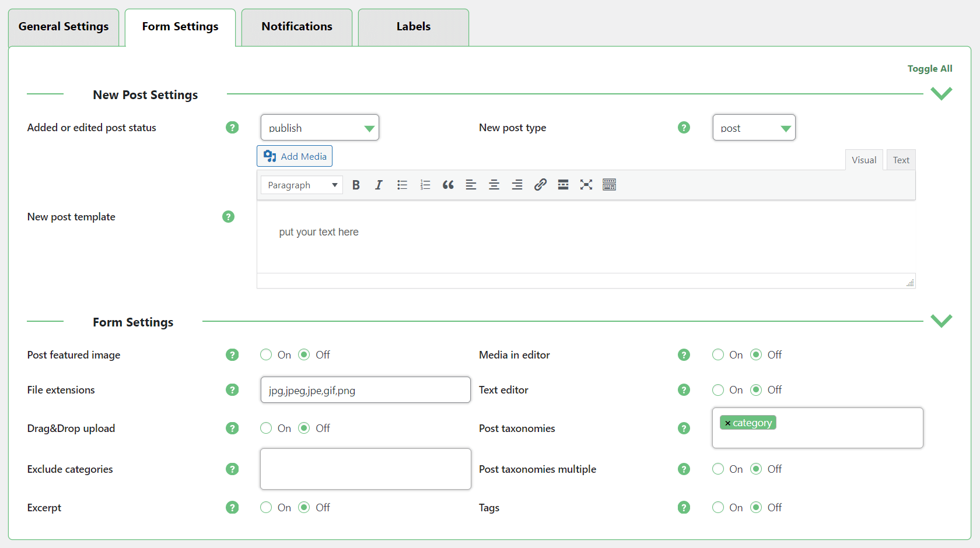Turn on Post featured image
Image resolution: width=980 pixels, height=548 pixels.
pos(266,355)
